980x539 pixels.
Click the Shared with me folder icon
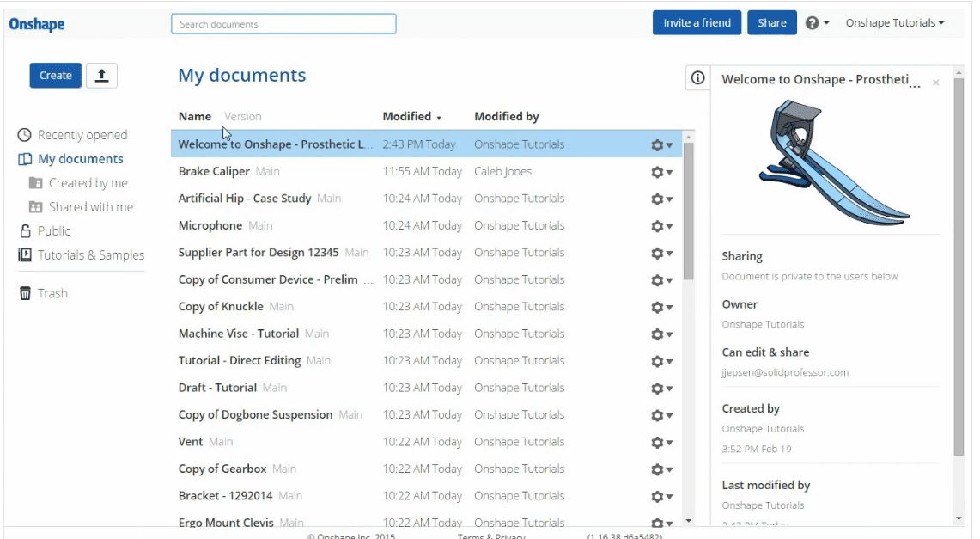point(35,207)
